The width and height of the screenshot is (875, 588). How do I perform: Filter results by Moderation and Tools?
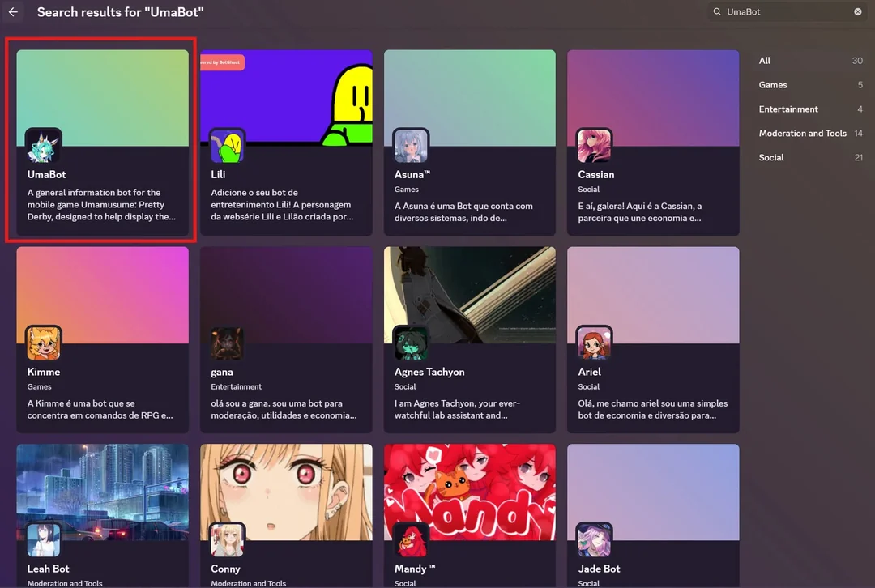(x=810, y=134)
